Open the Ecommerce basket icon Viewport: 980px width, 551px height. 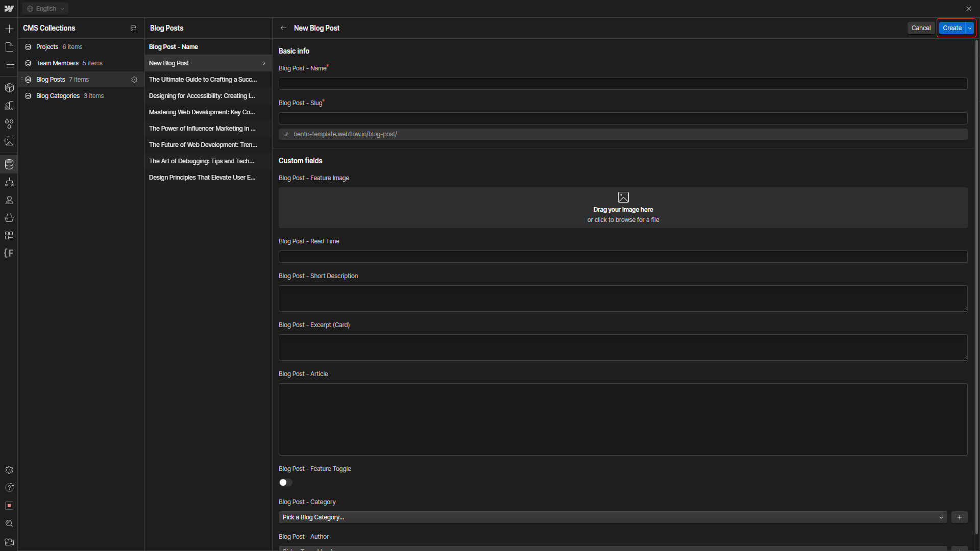(9, 218)
